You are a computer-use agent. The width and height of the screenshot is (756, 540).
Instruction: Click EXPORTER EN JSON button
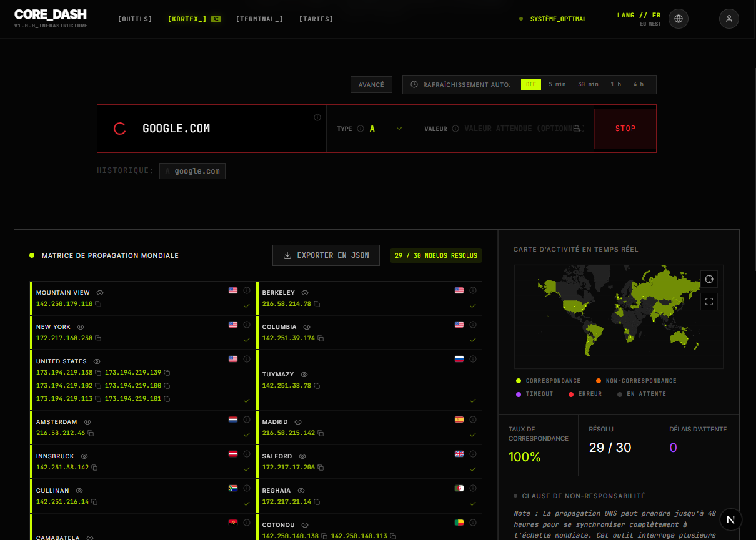[x=326, y=255]
